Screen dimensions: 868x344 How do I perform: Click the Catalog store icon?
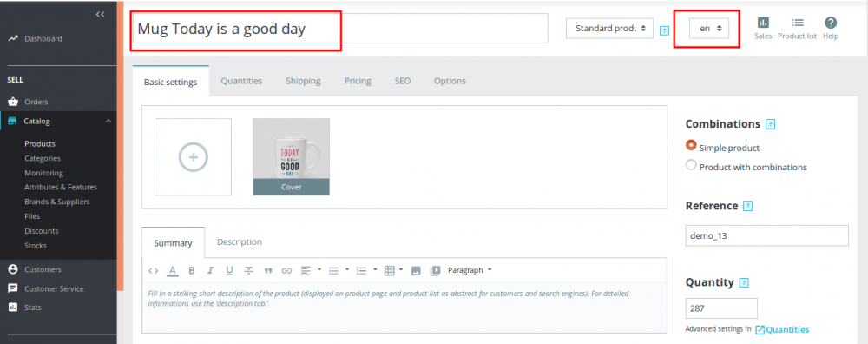[x=13, y=122]
